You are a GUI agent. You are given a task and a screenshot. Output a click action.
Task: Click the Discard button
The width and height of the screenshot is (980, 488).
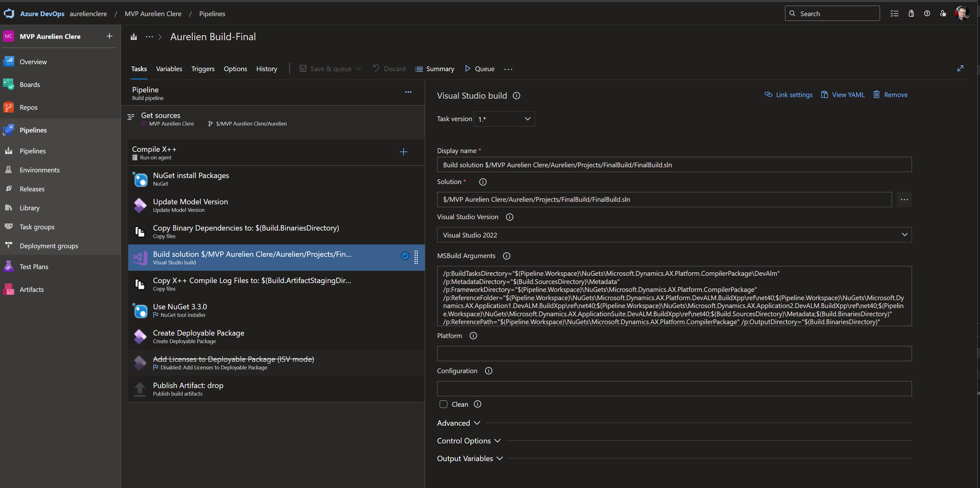point(389,69)
